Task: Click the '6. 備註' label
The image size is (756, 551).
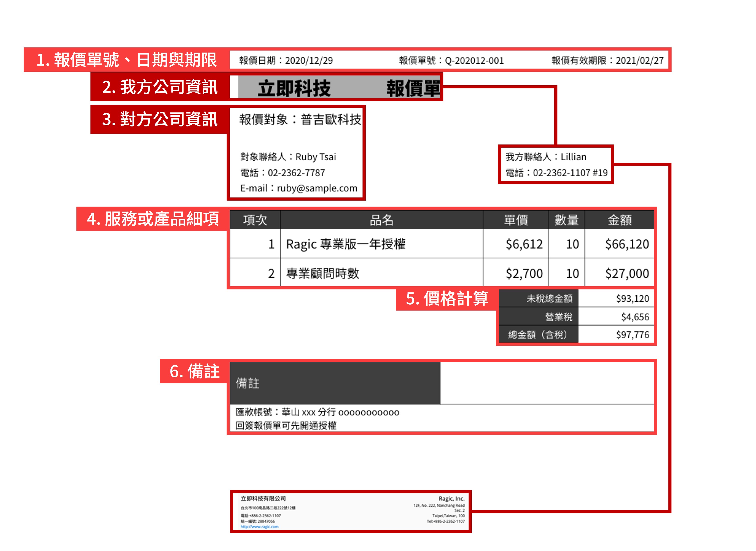Action: pos(194,371)
